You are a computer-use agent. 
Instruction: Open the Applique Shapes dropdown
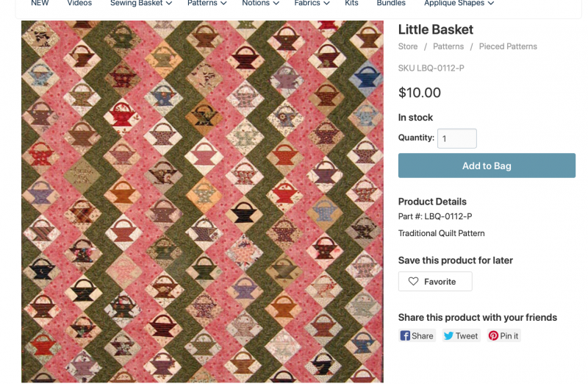coord(490,4)
